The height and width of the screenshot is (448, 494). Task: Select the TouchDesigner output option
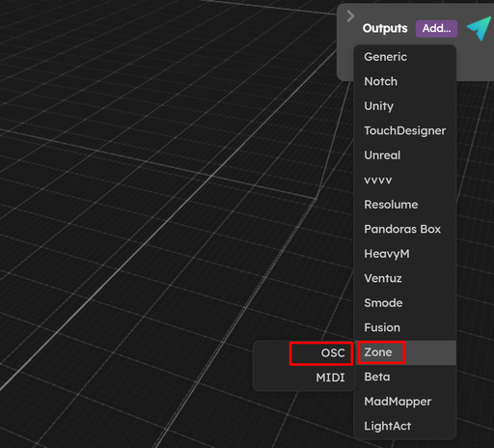pyautogui.click(x=405, y=130)
